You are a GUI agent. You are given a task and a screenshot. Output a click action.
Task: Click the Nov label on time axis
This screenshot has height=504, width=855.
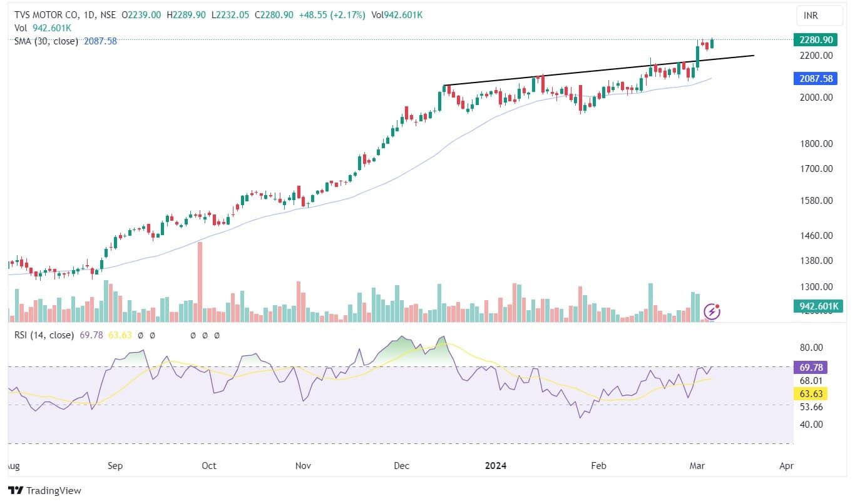(303, 466)
